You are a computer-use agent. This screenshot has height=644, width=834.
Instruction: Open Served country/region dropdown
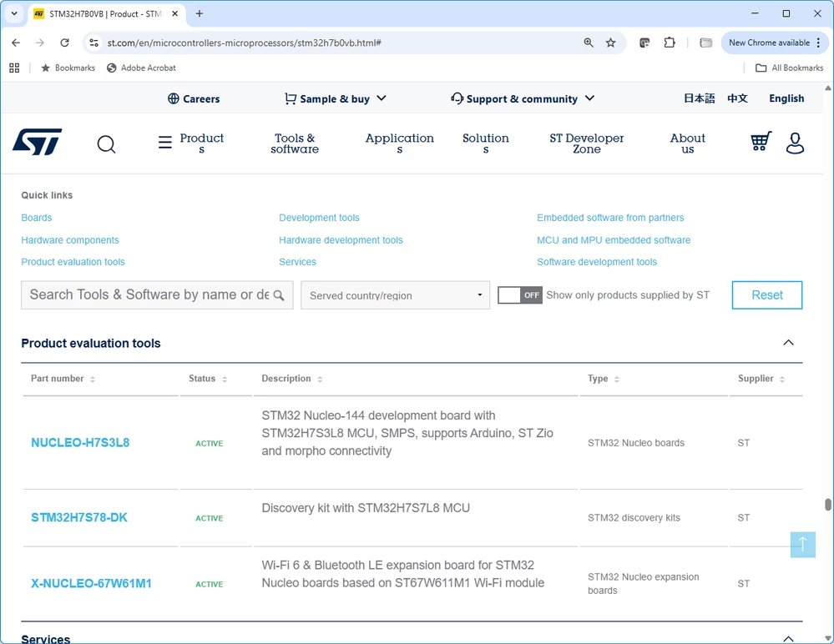(395, 295)
